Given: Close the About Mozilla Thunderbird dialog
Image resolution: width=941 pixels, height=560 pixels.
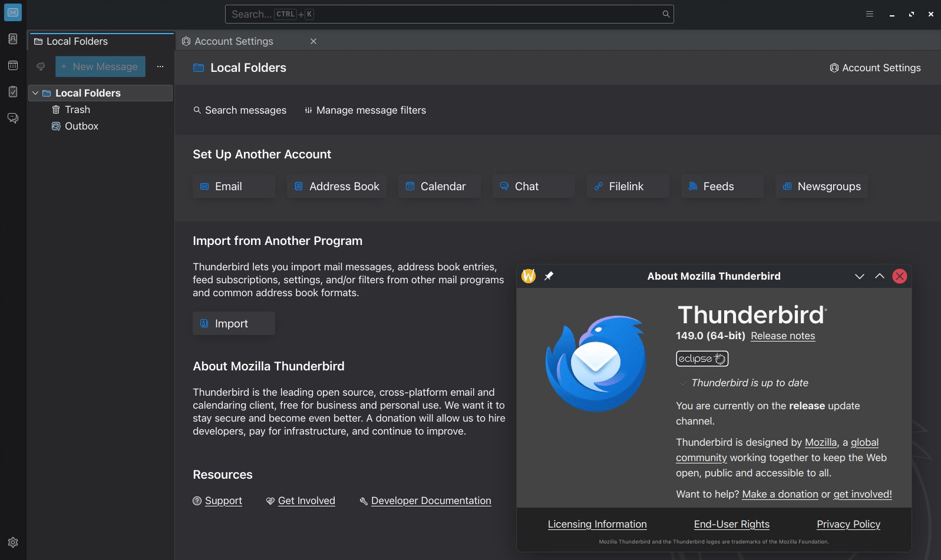Looking at the screenshot, I should (900, 276).
